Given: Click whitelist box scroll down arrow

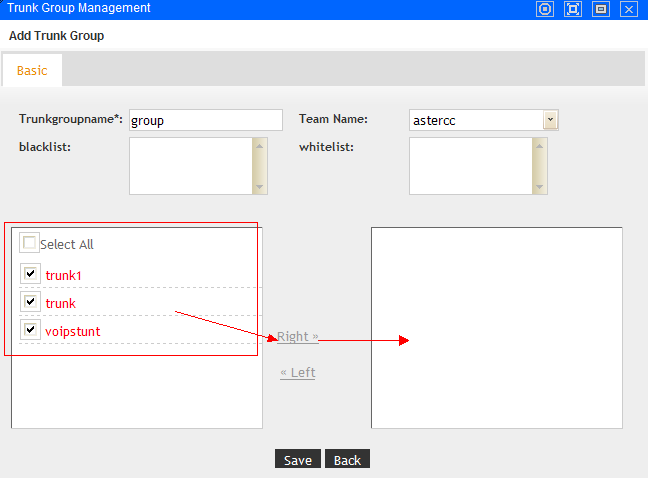Looking at the screenshot, I should (540, 186).
